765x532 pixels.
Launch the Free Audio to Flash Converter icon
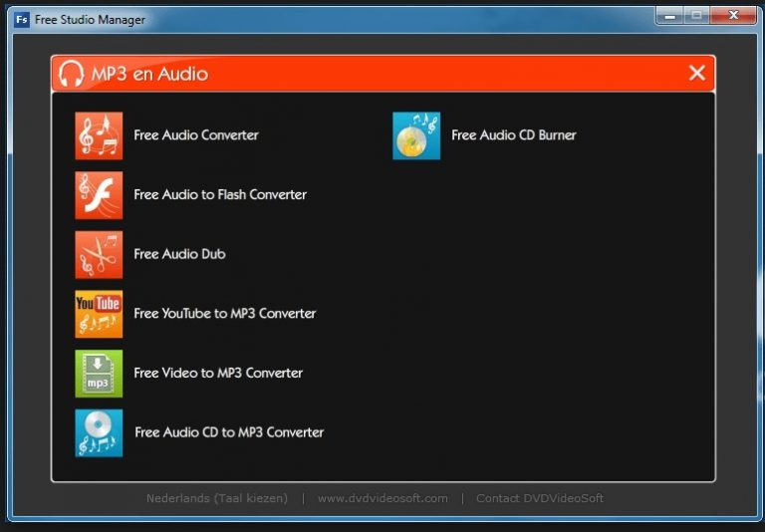click(99, 195)
